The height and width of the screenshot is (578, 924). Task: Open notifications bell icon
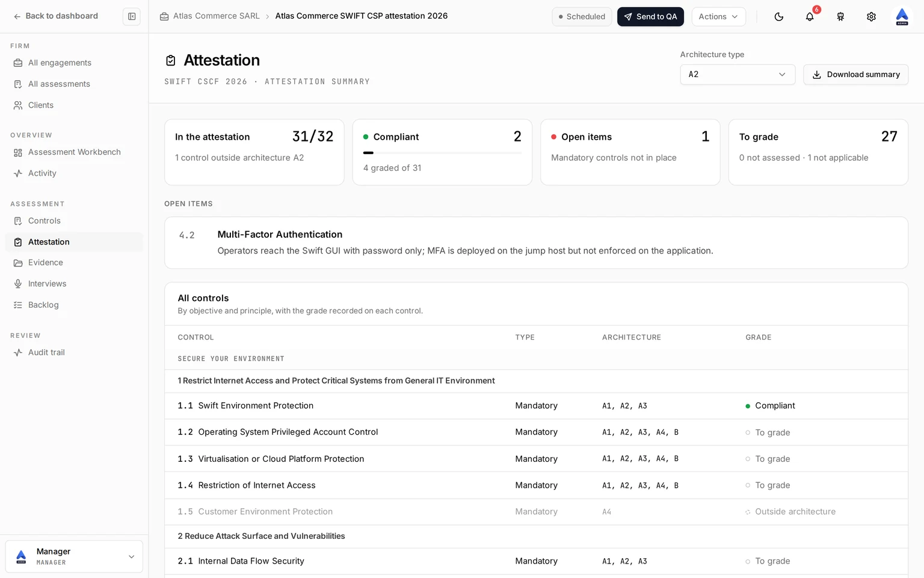(810, 17)
